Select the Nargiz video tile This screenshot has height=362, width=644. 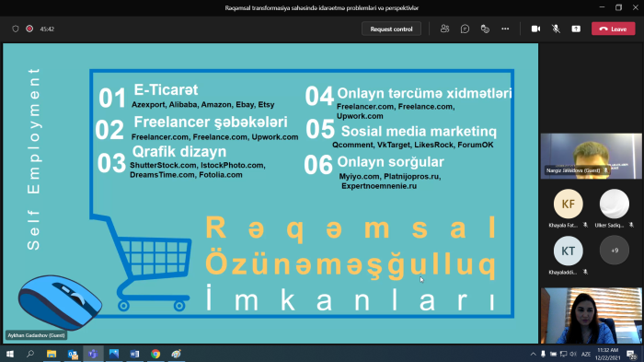[x=591, y=156]
